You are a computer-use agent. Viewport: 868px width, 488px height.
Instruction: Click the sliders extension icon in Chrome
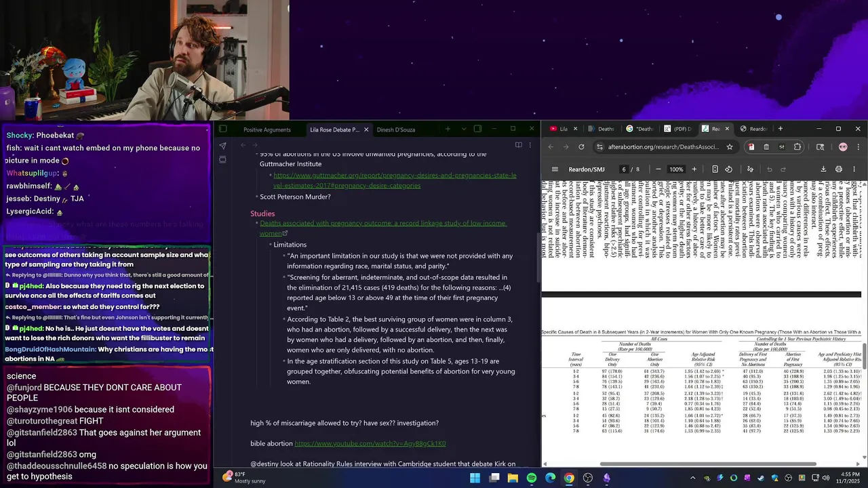(x=782, y=146)
